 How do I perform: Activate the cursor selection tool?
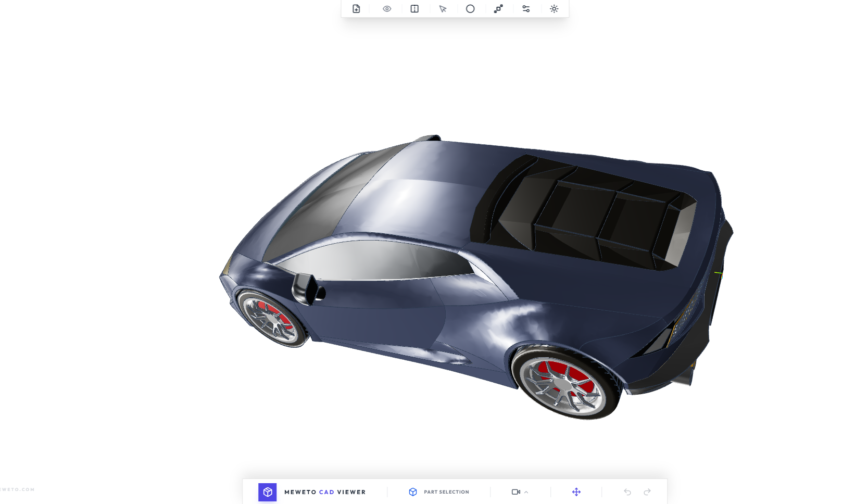pyautogui.click(x=443, y=9)
